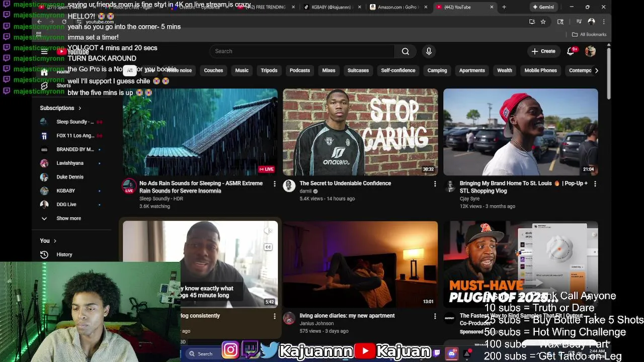Select the Self-confidence chip
This screenshot has height=362, width=644.
398,70
